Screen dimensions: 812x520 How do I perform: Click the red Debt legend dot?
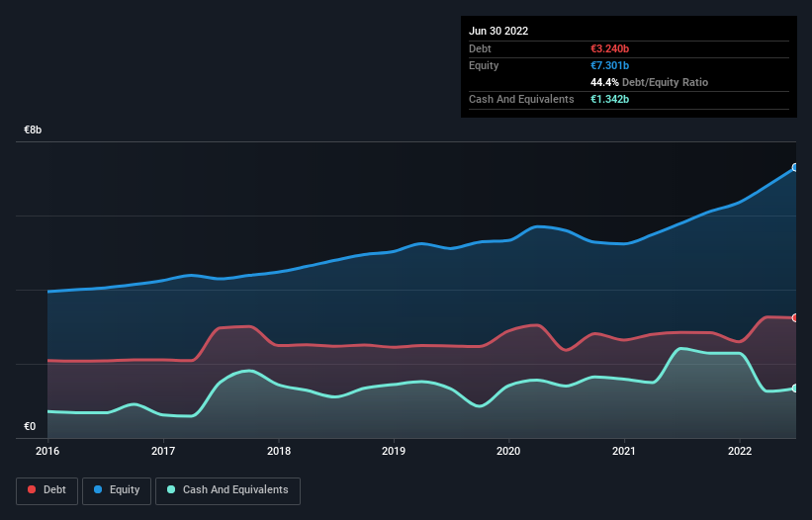32,489
